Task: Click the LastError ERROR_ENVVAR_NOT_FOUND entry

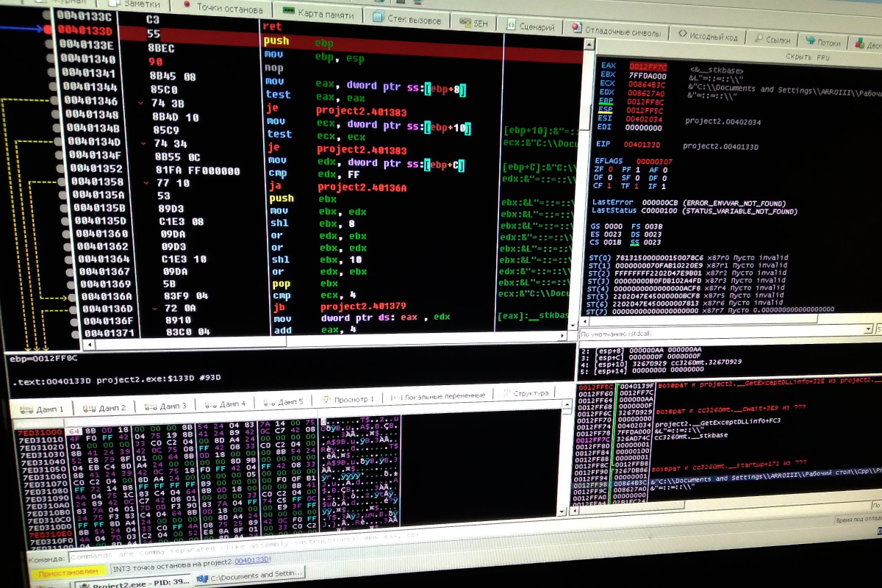Action: coord(690,202)
